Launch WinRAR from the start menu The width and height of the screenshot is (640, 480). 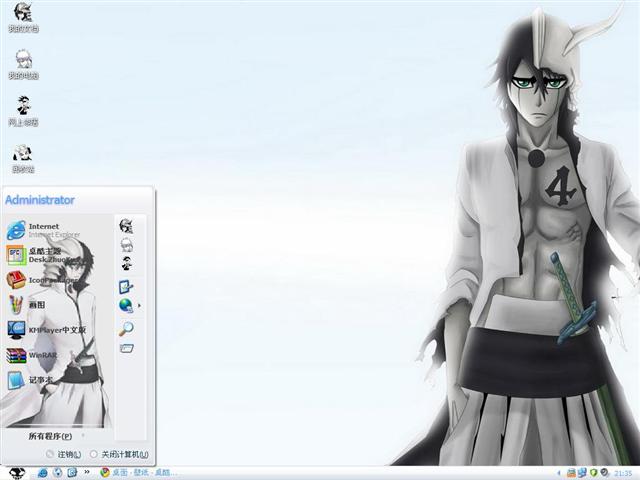pyautogui.click(x=32, y=355)
